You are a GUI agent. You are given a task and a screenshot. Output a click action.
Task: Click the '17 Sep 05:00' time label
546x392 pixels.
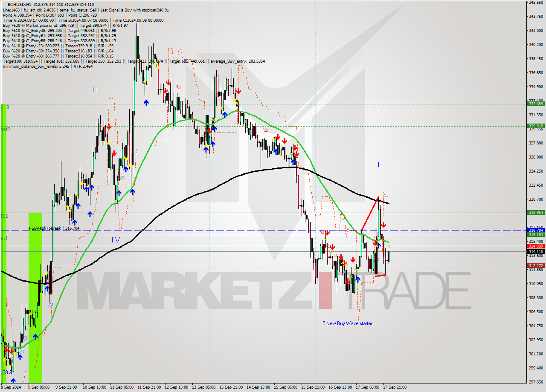367,387
